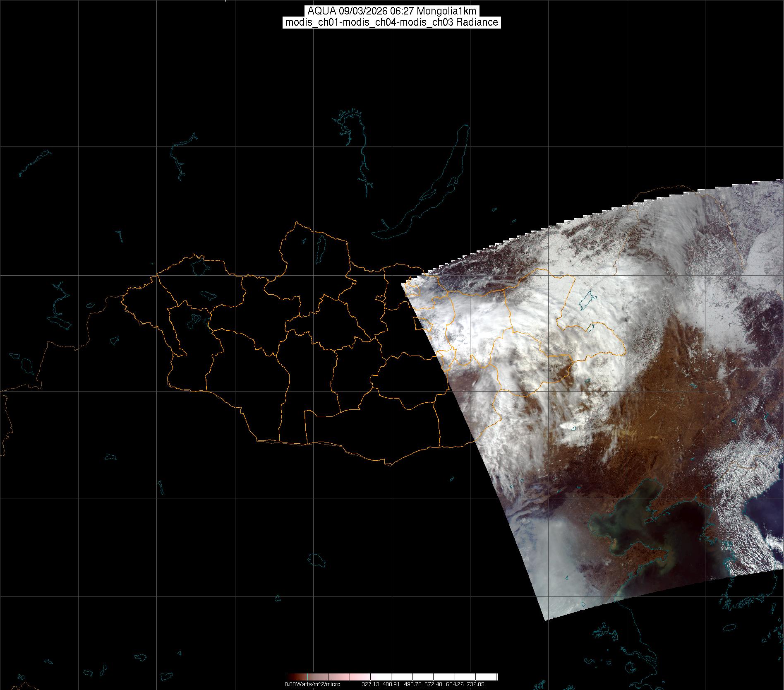Viewport: 784px width, 690px height.
Task: Click the 654.26 legend value
Action: [x=455, y=684]
